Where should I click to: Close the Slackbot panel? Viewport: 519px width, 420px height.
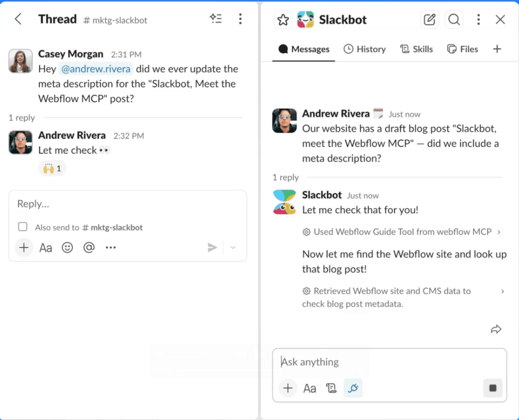tap(500, 20)
